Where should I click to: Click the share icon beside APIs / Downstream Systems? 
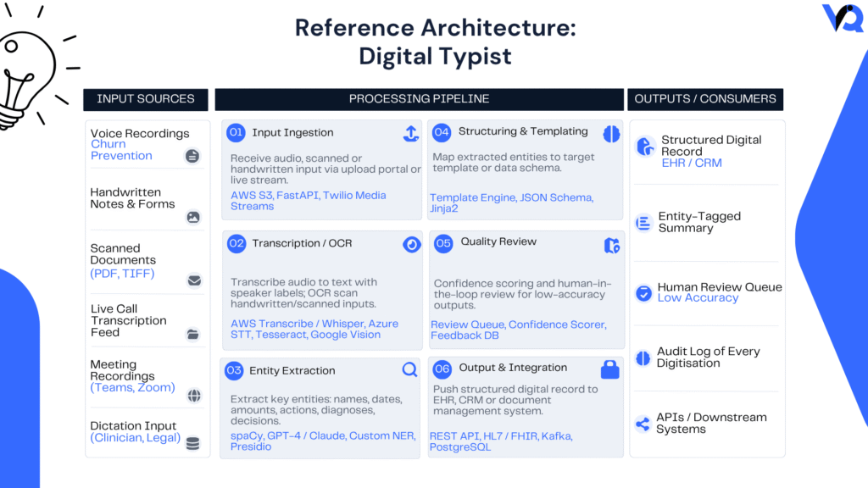pyautogui.click(x=643, y=424)
